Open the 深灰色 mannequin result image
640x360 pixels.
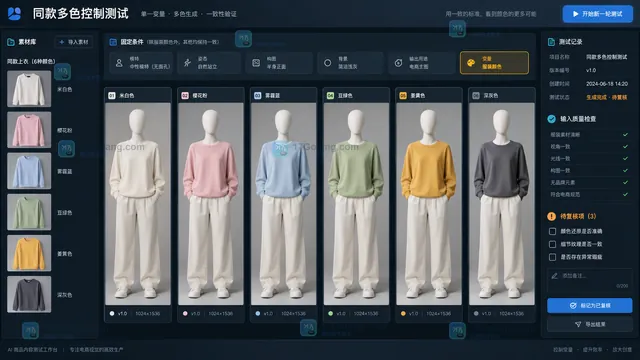[x=502, y=204]
